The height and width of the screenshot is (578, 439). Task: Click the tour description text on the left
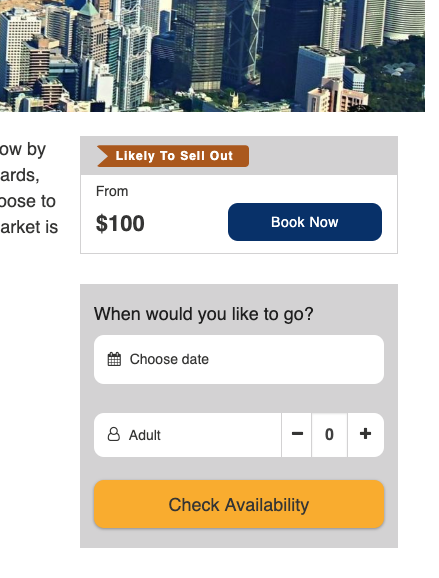click(29, 188)
